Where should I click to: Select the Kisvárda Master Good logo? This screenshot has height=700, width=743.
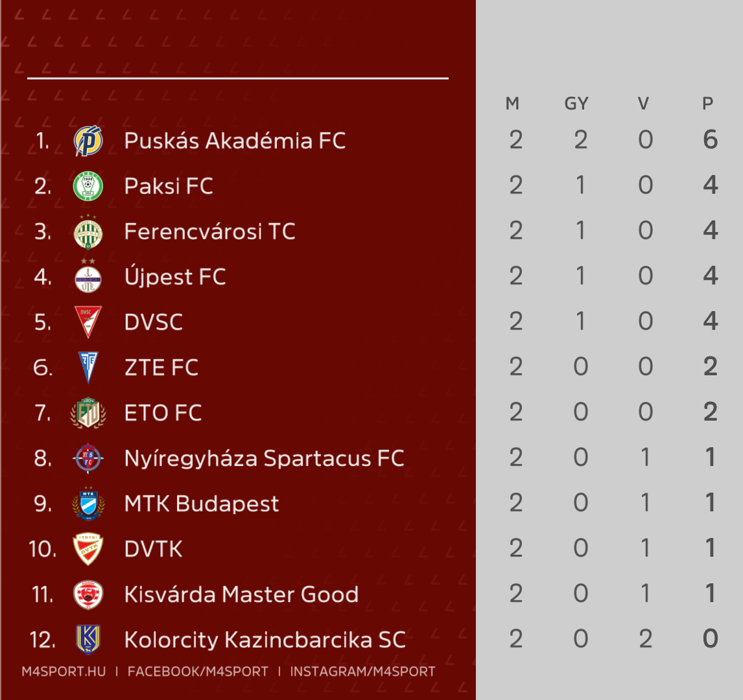click(x=88, y=595)
